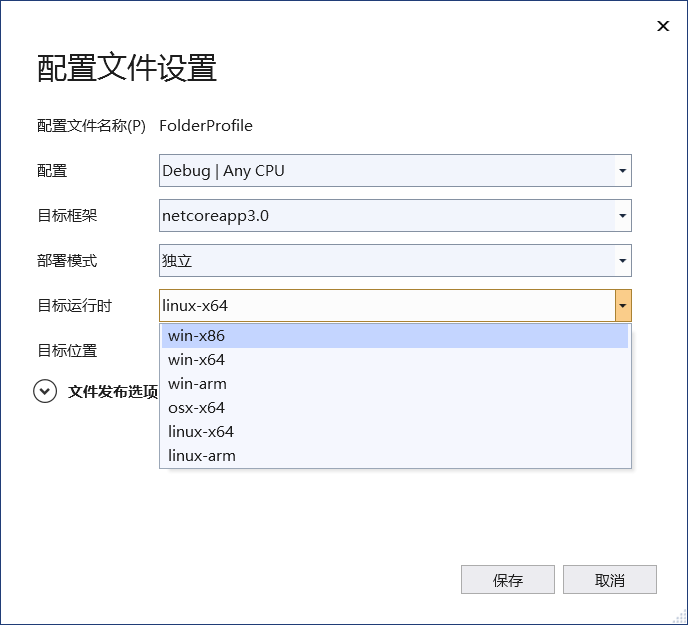Choose win-arm runtime option
Image resolution: width=688 pixels, height=625 pixels.
(395, 384)
